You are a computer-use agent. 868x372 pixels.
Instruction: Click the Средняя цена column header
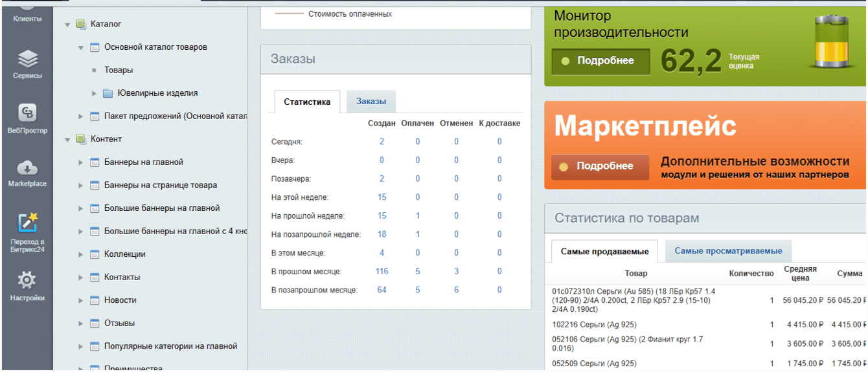coord(800,273)
